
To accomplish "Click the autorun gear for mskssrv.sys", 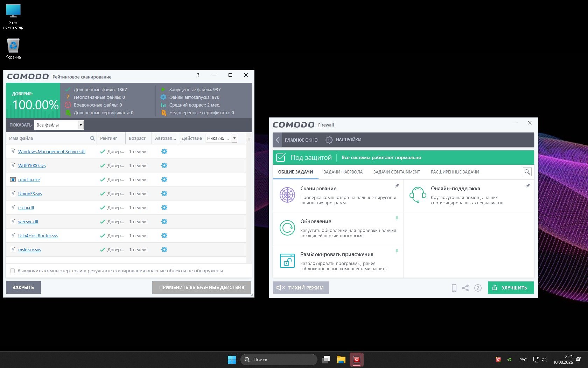I will (164, 250).
